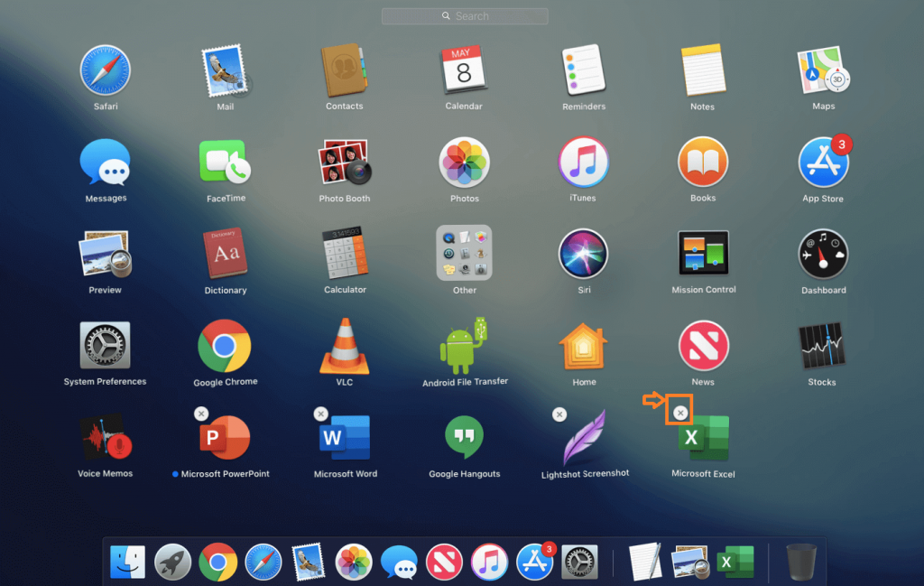Open Mail from the Dock

pos(309,562)
